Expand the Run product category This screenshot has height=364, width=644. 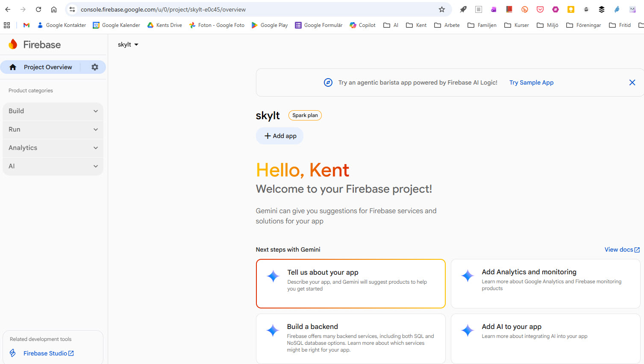tap(53, 129)
